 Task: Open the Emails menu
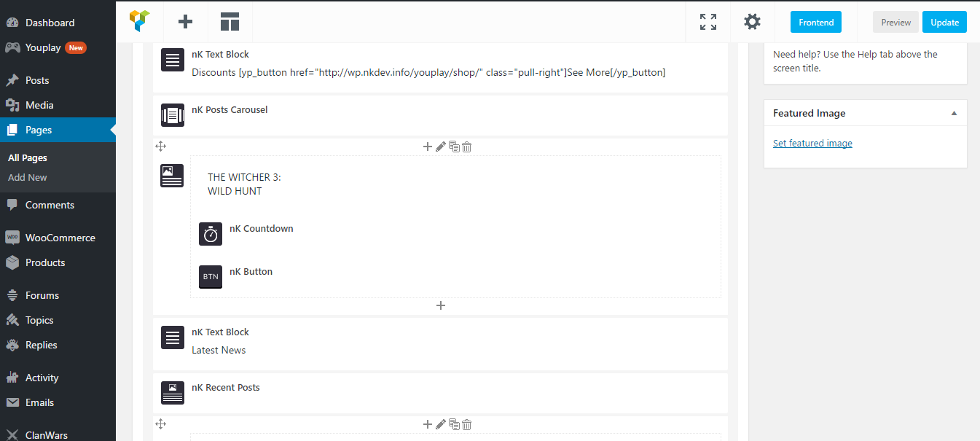(x=58, y=402)
